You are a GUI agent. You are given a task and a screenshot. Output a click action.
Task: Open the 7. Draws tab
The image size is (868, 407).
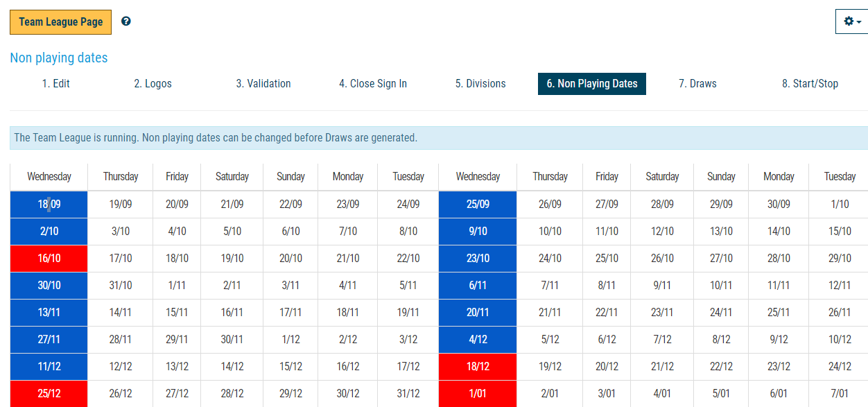tap(698, 84)
